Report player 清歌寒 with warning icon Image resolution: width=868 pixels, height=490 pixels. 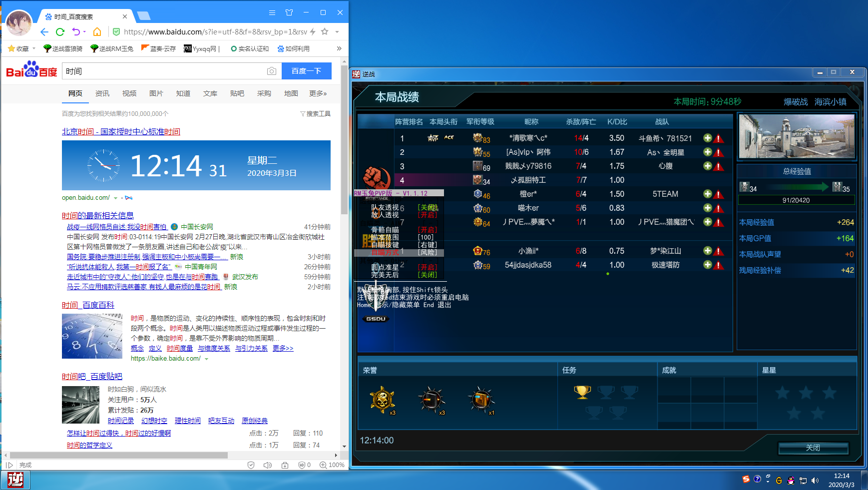coord(719,138)
